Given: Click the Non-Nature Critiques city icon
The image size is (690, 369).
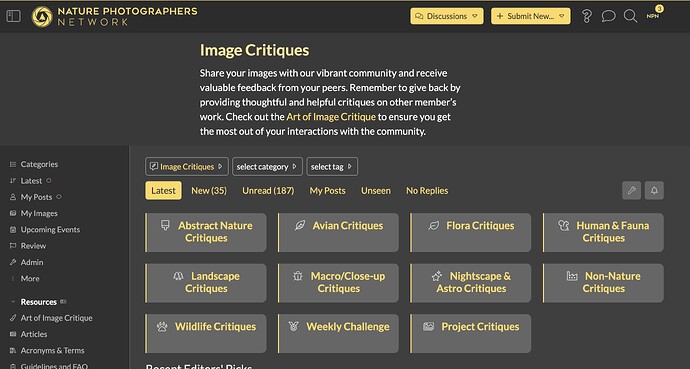Looking at the screenshot, I should click(572, 276).
